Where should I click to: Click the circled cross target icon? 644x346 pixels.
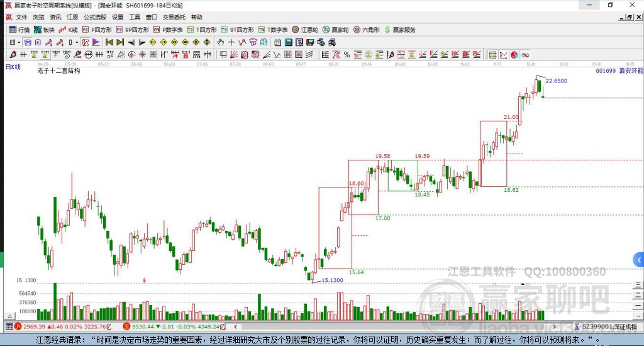point(131,55)
